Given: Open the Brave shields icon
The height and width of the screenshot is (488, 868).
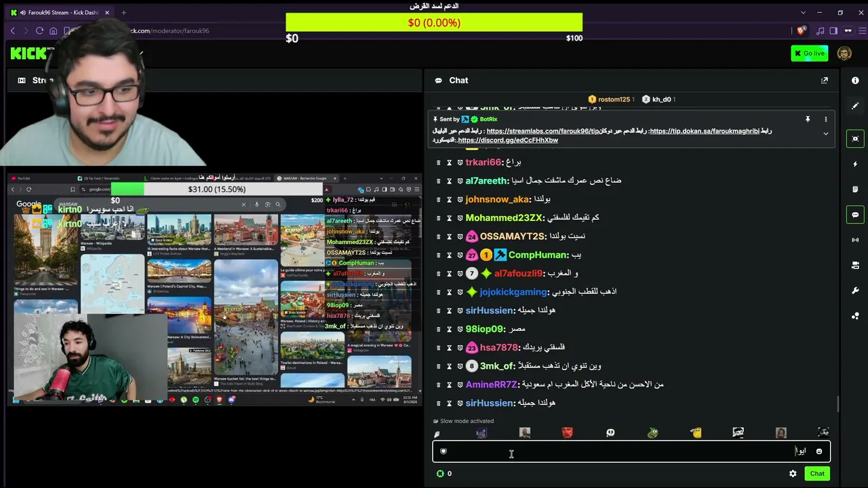Looking at the screenshot, I should pos(802,30).
